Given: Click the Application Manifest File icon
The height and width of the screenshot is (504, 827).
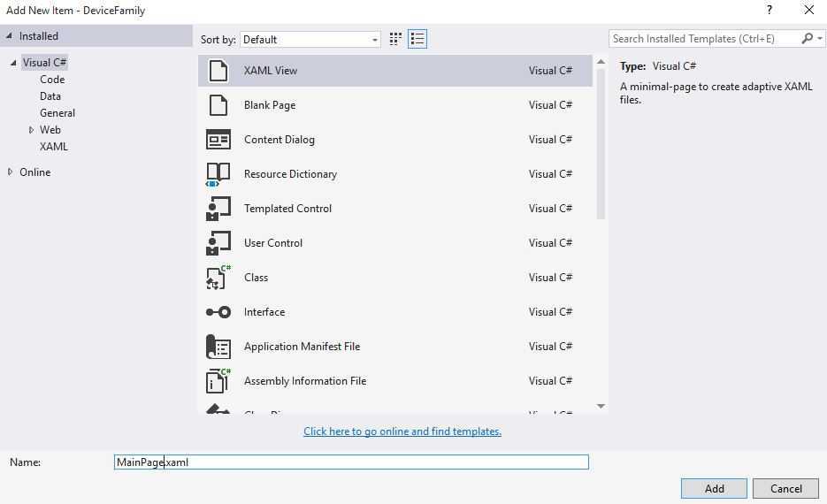Looking at the screenshot, I should click(x=218, y=347).
